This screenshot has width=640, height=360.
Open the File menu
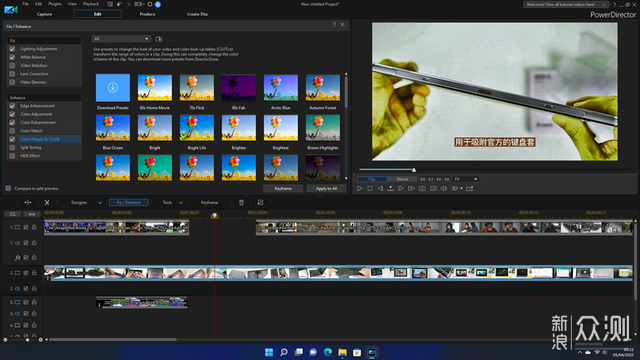(25, 4)
